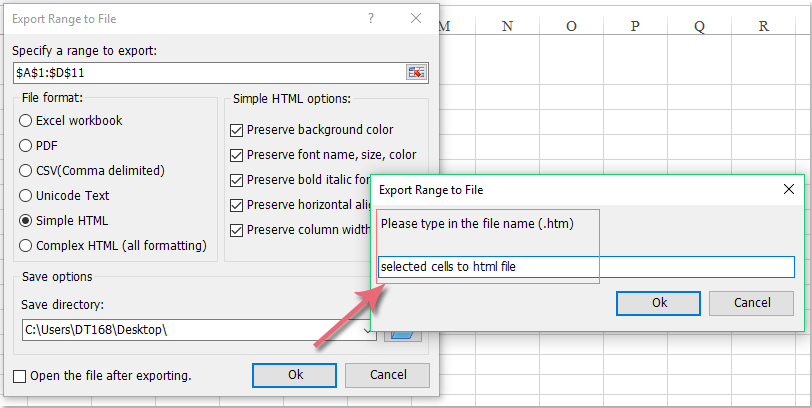Close the Export Range to File main dialog
812x408 pixels.
point(415,18)
